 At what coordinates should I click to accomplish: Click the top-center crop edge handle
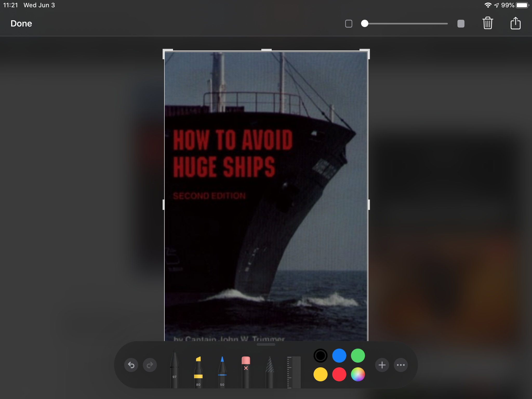pyautogui.click(x=266, y=50)
